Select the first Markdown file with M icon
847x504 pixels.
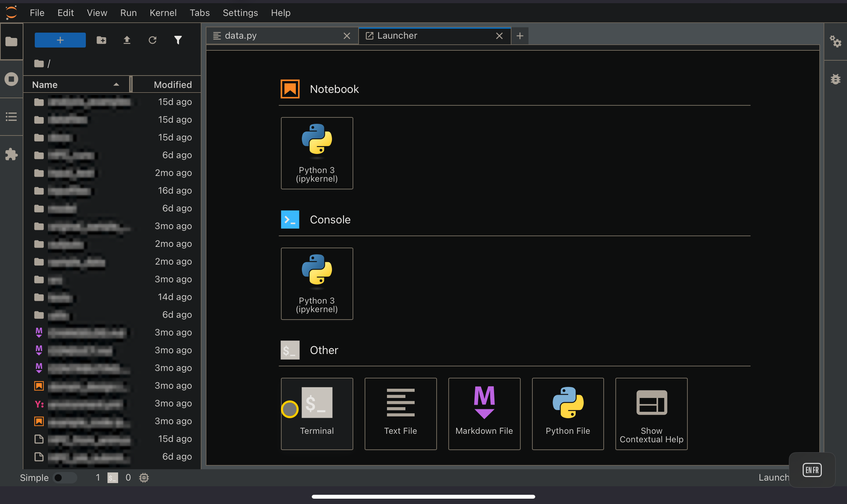click(x=112, y=333)
